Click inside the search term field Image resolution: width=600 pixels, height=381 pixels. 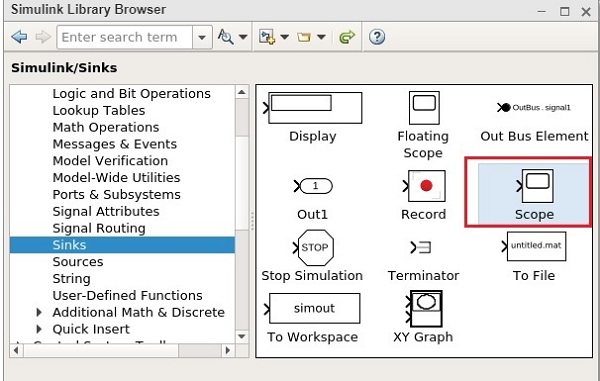[x=124, y=37]
